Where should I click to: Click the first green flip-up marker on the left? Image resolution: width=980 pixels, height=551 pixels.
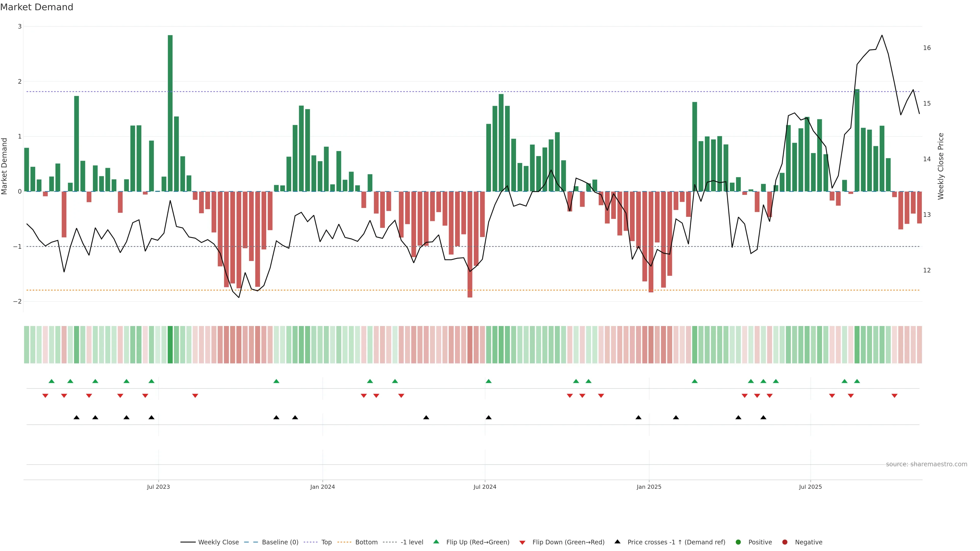point(52,381)
